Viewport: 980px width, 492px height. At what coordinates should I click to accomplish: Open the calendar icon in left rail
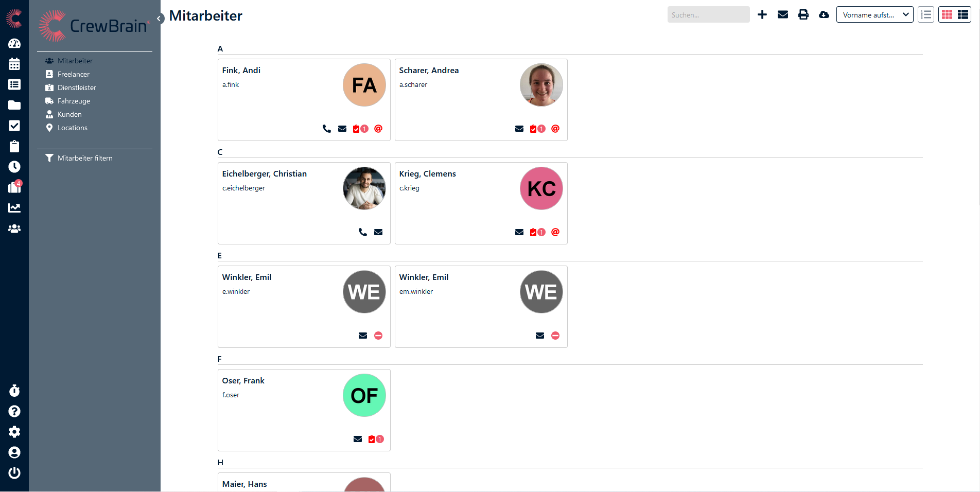[14, 64]
